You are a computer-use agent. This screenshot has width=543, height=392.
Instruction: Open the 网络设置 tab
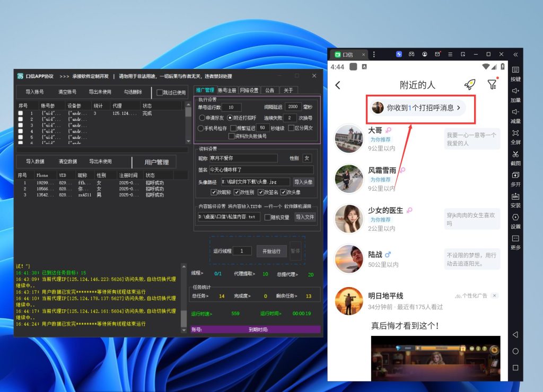[249, 90]
